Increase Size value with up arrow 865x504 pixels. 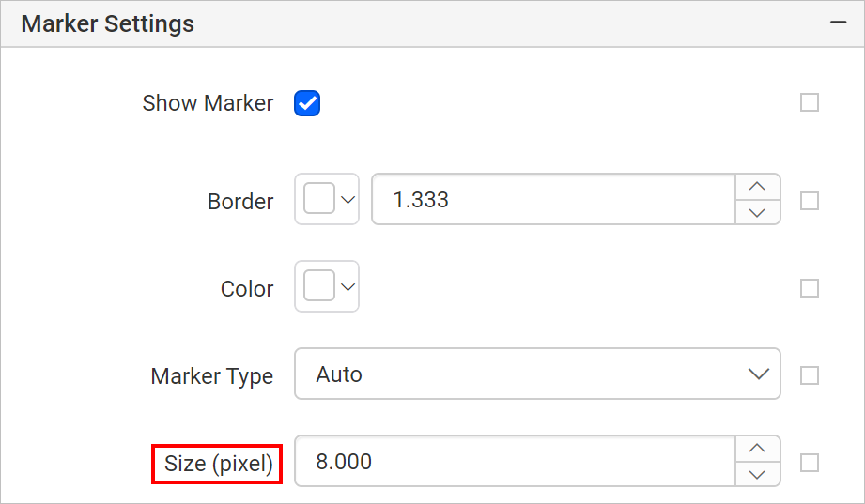(757, 449)
